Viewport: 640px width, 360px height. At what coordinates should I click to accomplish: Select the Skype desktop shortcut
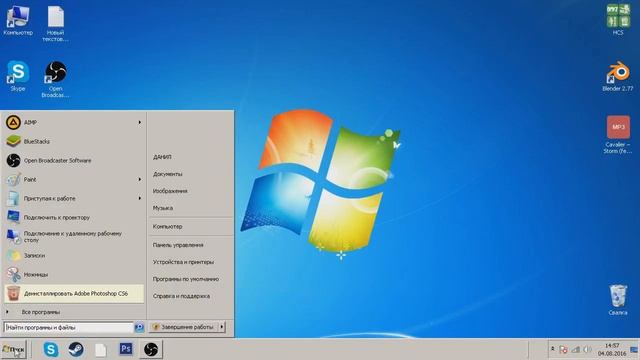(x=18, y=76)
